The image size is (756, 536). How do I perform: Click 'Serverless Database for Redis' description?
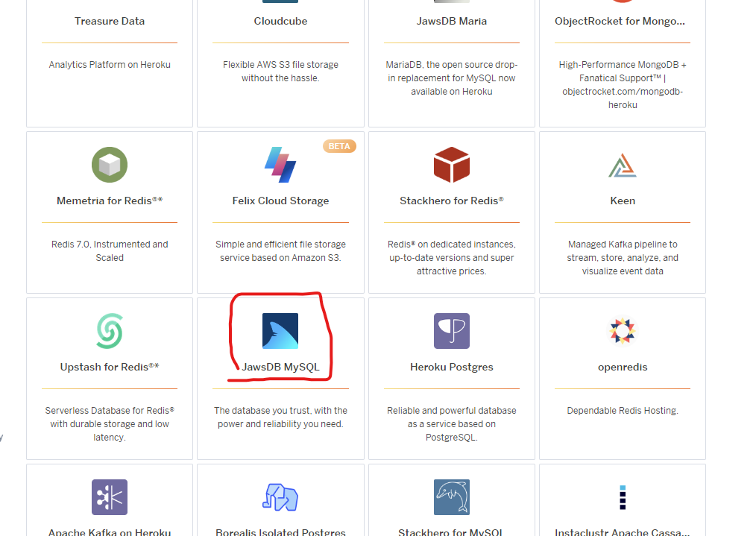[x=110, y=423]
